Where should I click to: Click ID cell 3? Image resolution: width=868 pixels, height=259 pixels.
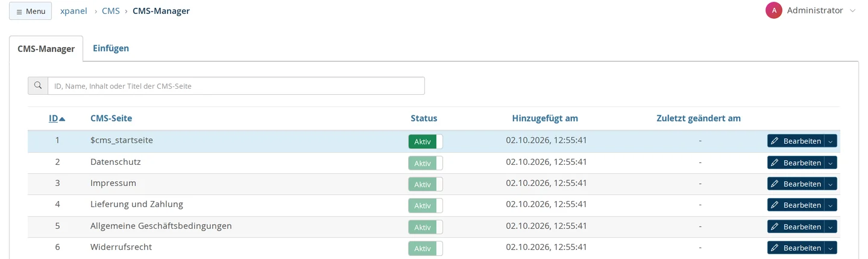[57, 183]
